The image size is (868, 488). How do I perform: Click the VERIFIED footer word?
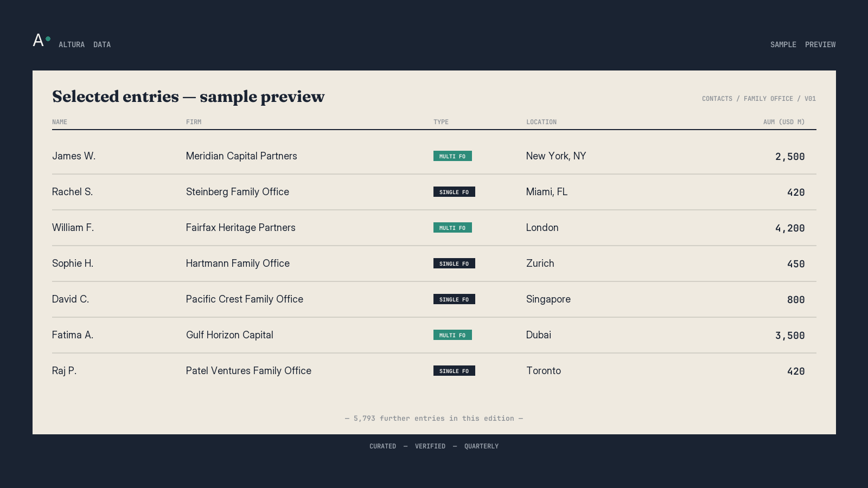click(x=430, y=446)
